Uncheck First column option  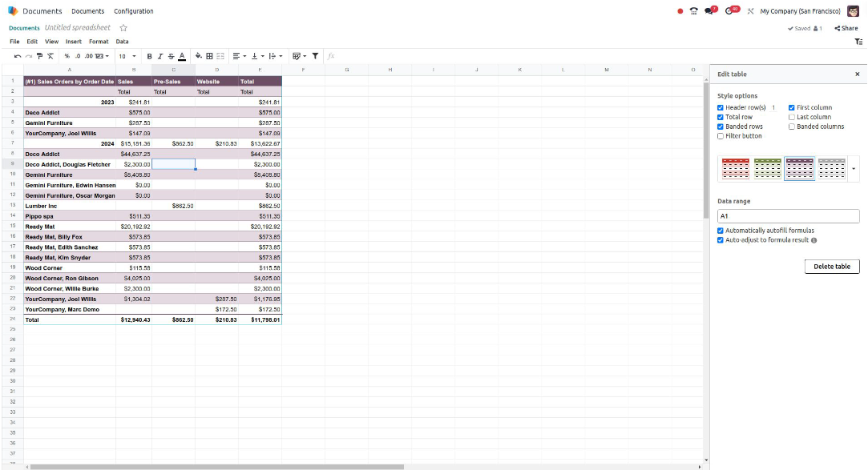(792, 108)
